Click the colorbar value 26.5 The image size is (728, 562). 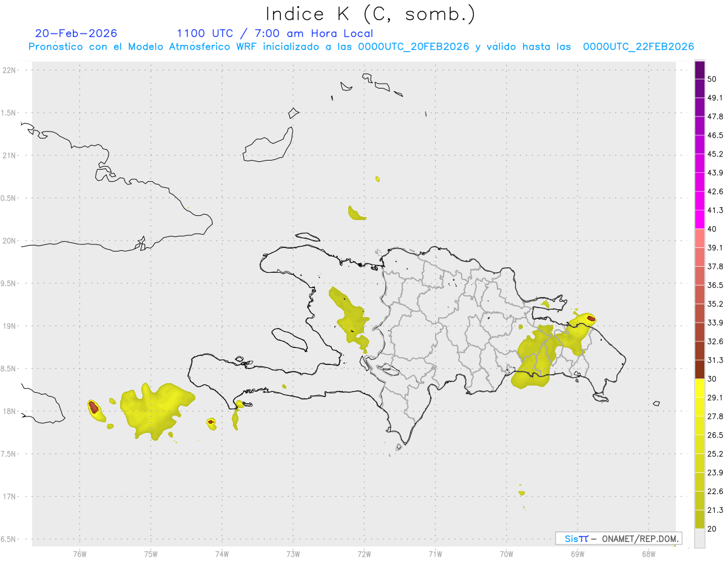715,435
